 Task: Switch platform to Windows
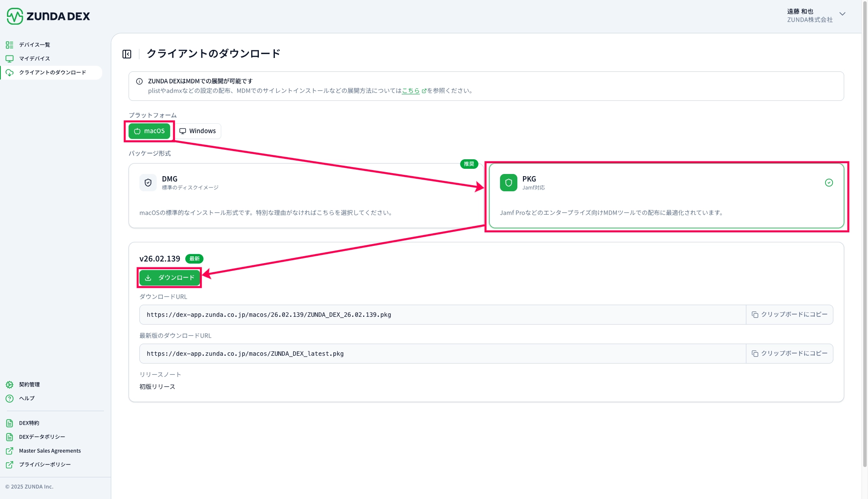(x=198, y=131)
